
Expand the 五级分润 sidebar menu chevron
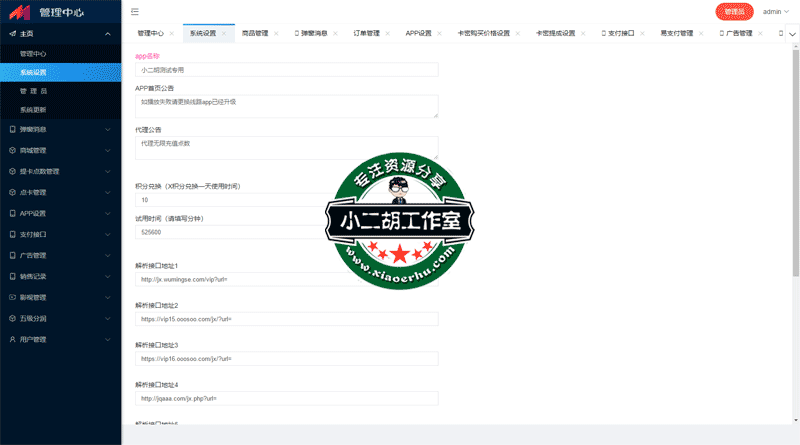pos(108,318)
